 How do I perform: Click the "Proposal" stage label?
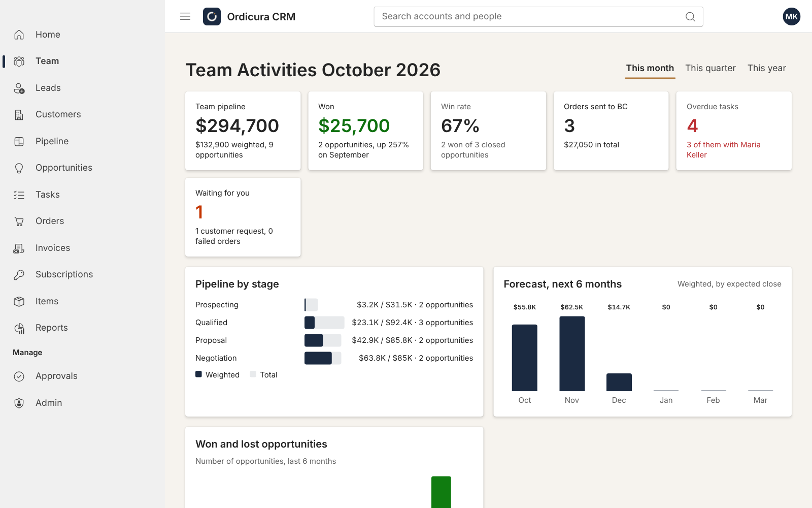(211, 340)
